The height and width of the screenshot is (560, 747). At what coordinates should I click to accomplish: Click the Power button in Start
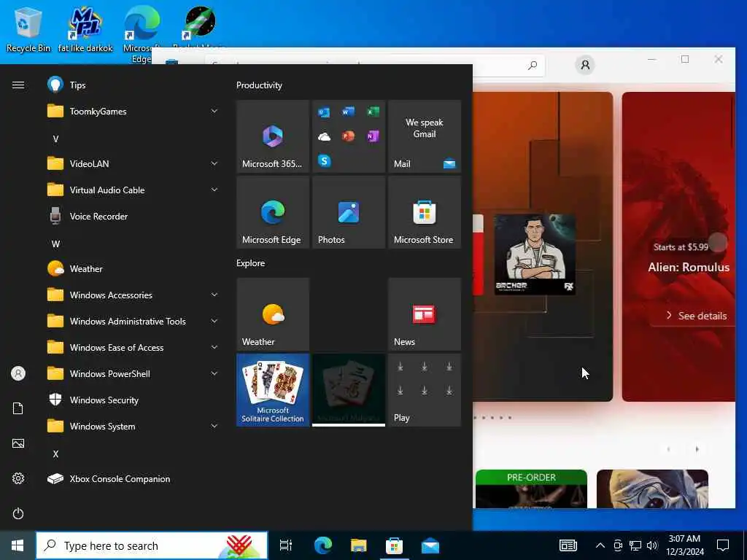click(x=18, y=513)
